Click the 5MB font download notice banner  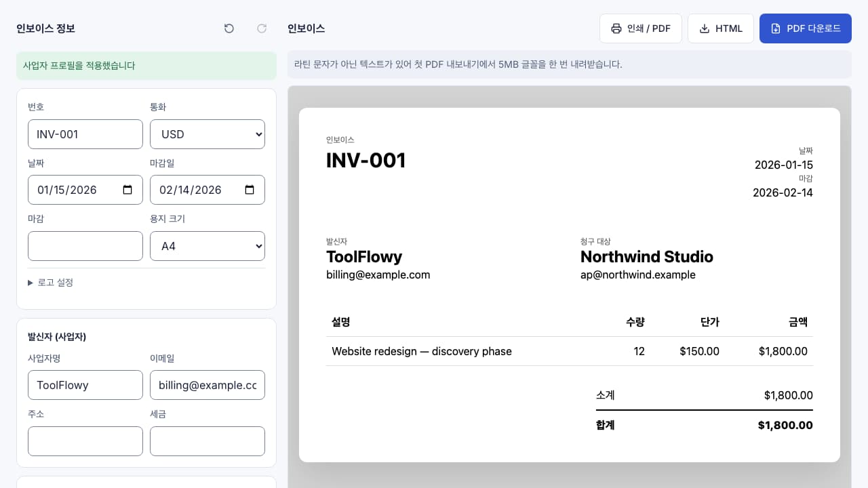(570, 64)
